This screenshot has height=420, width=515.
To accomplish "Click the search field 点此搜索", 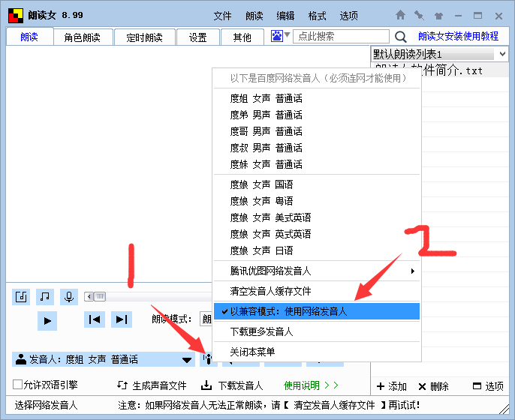I will pos(341,36).
